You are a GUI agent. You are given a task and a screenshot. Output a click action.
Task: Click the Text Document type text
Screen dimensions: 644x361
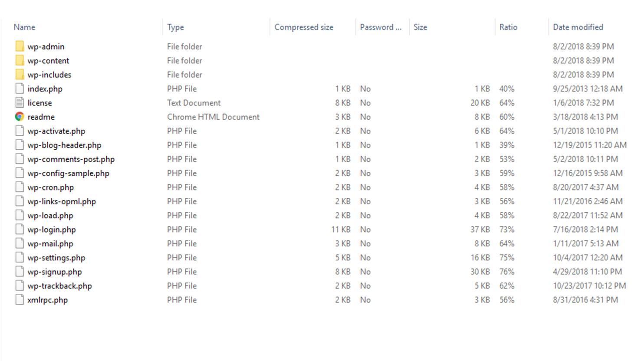(x=194, y=103)
